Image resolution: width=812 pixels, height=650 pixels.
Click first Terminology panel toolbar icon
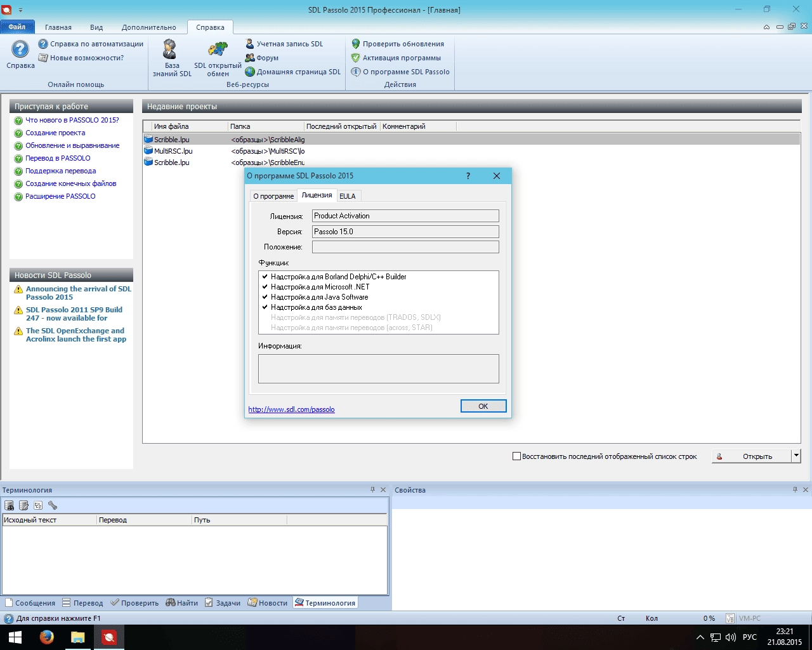tap(10, 505)
